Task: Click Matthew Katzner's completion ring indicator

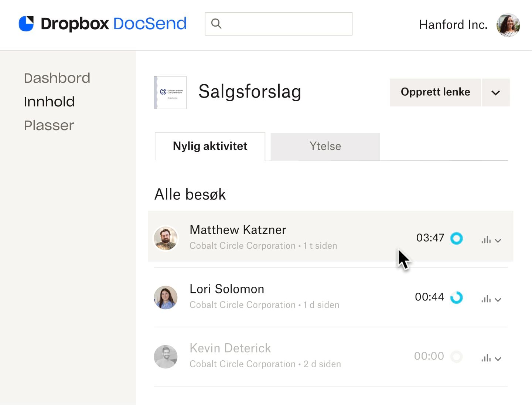Action: tap(457, 238)
